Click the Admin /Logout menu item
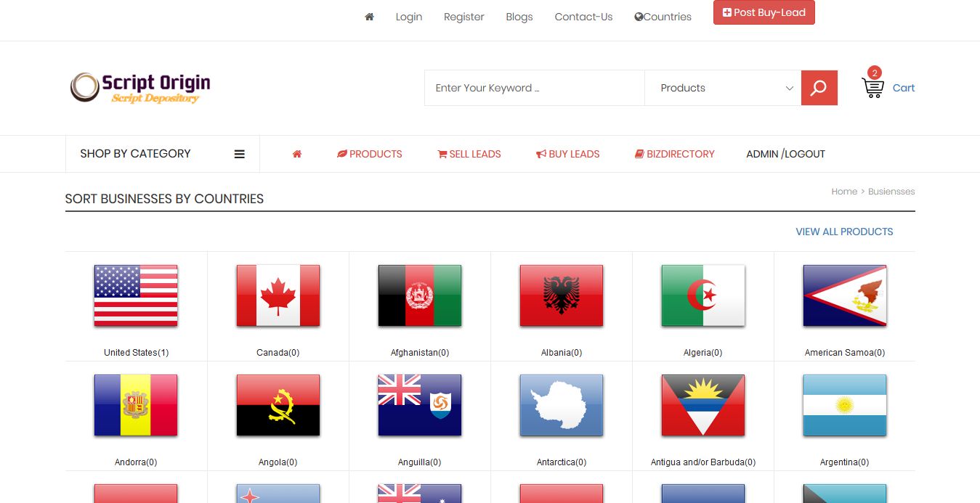The height and width of the screenshot is (503, 980). pyautogui.click(x=786, y=154)
